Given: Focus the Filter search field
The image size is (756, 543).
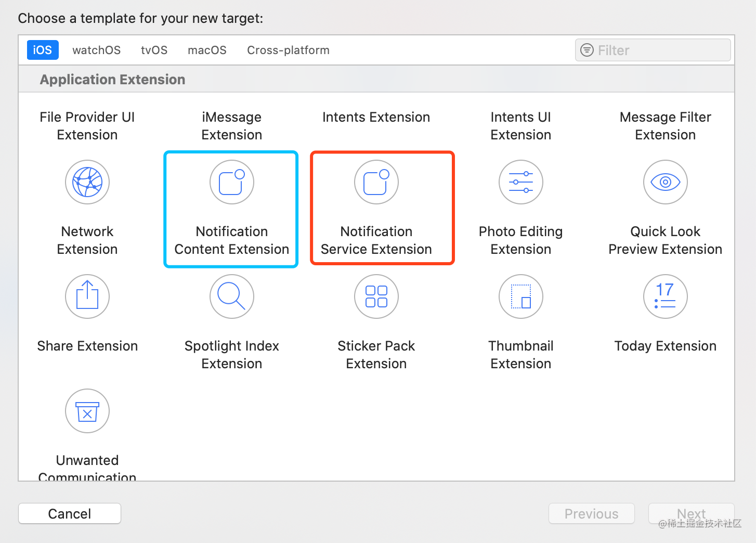Looking at the screenshot, I should [653, 50].
